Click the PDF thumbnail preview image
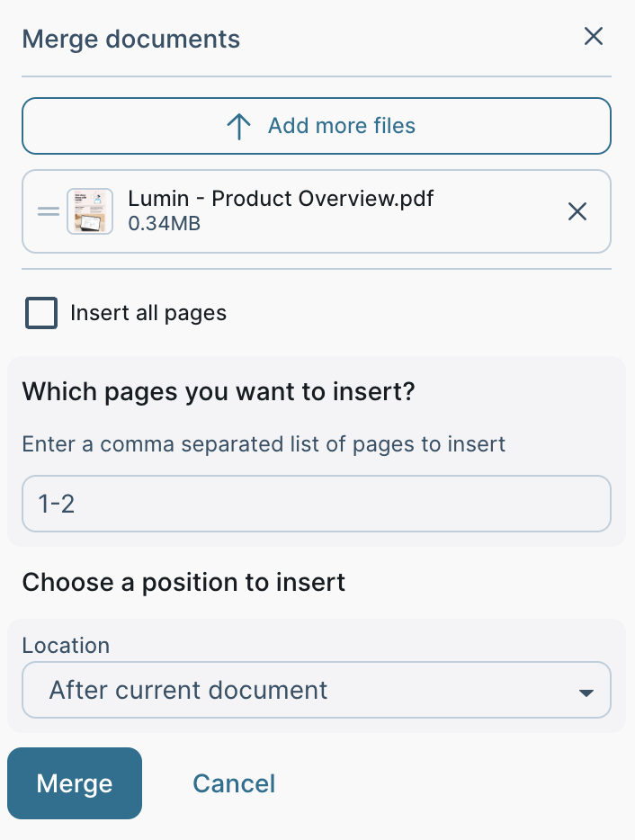The width and height of the screenshot is (635, 840). (x=90, y=210)
